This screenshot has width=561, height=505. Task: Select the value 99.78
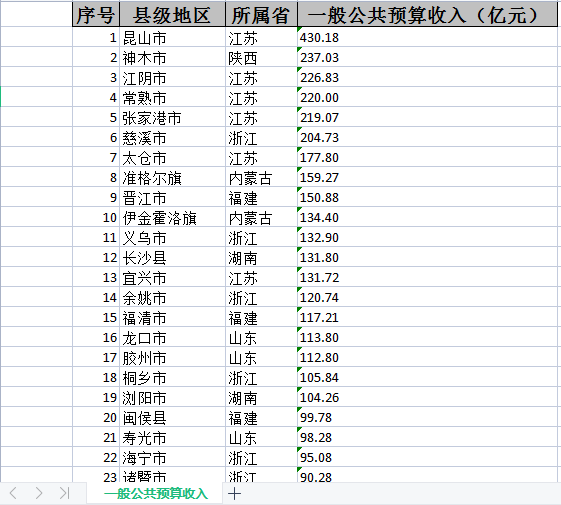pyautogui.click(x=427, y=418)
